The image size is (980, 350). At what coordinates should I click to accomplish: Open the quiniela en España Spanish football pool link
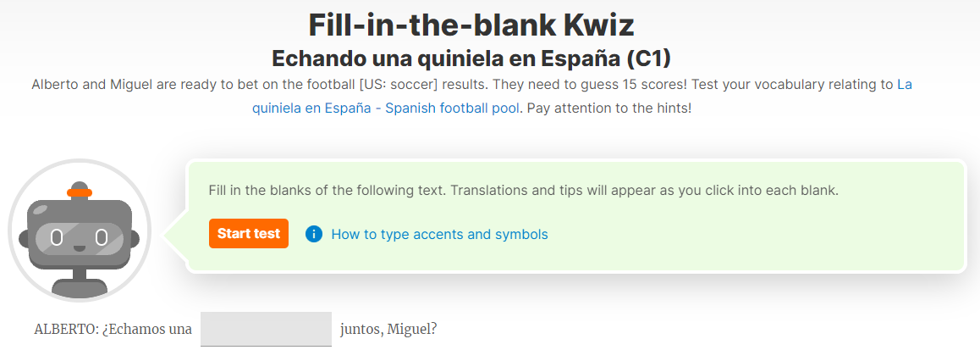pyautogui.click(x=386, y=108)
